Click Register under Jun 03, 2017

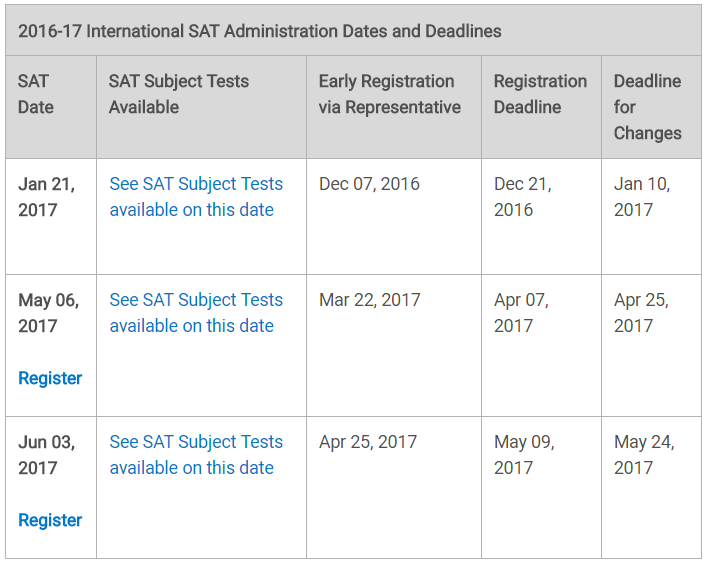[x=50, y=520]
